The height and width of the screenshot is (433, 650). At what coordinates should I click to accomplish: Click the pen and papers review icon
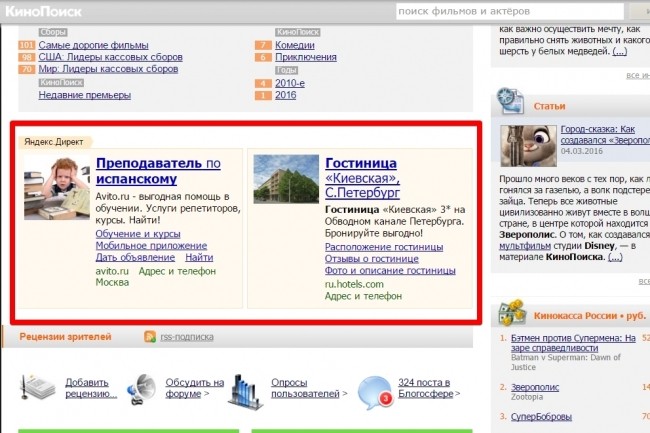pos(37,387)
